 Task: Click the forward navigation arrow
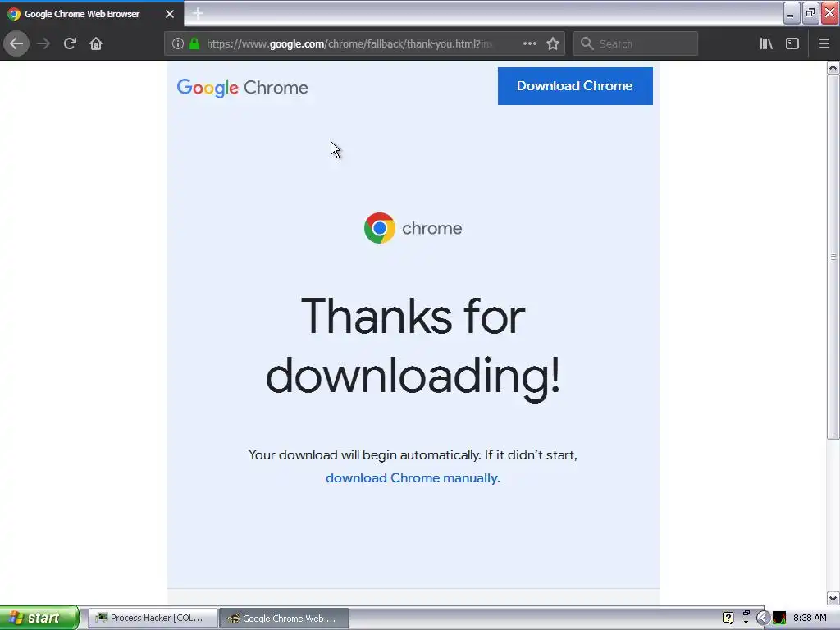44,44
